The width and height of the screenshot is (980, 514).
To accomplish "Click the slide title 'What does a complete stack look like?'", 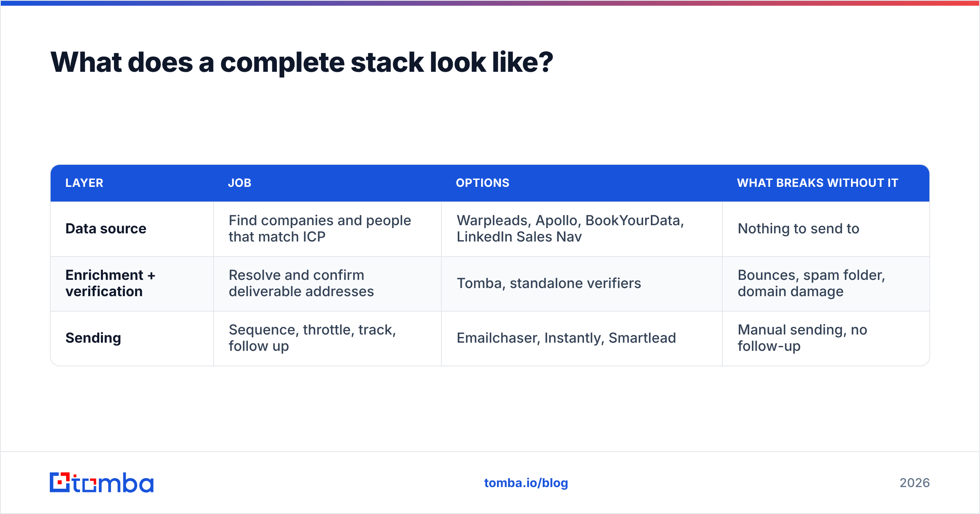I will pyautogui.click(x=302, y=62).
